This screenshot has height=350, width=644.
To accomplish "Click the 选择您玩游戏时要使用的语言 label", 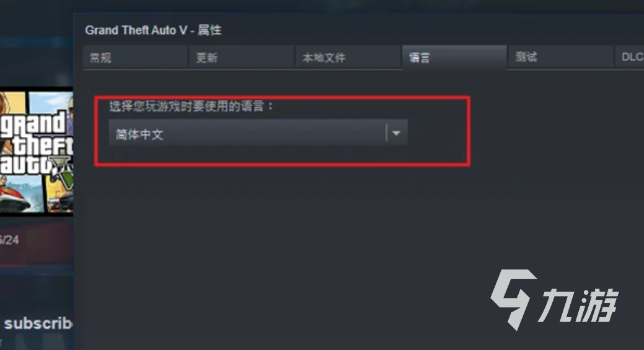I will click(x=191, y=107).
